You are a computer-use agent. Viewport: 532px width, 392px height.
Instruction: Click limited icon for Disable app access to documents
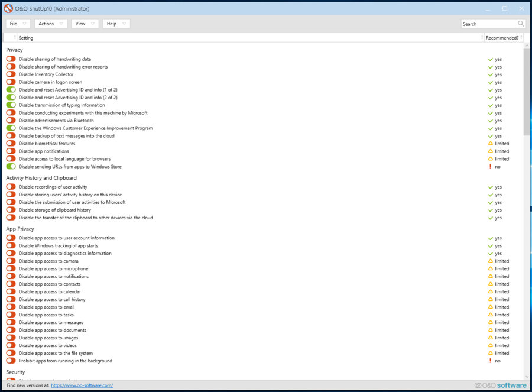490,330
